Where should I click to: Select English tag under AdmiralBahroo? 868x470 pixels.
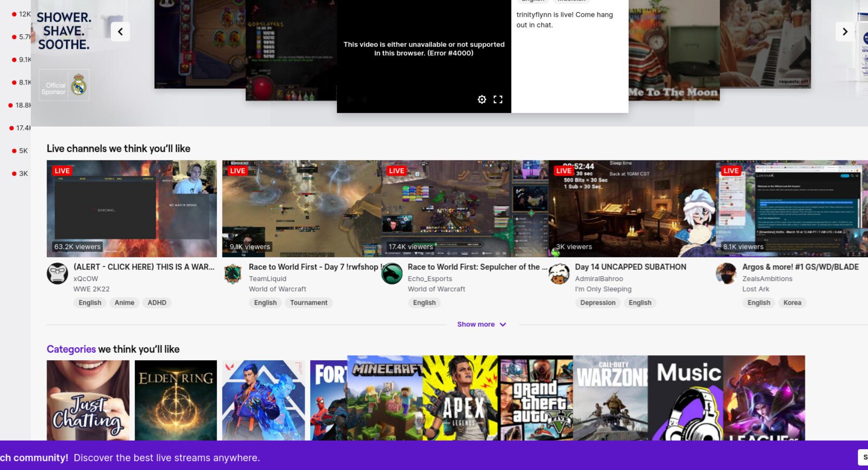(x=640, y=302)
